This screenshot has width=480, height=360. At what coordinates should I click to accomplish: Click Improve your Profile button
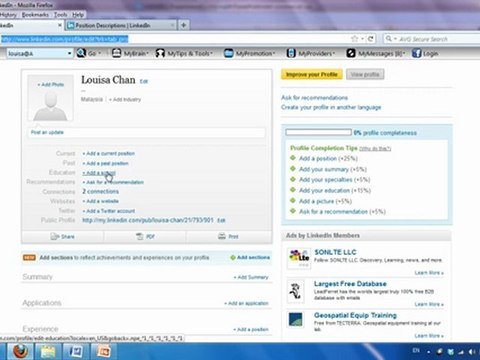312,74
